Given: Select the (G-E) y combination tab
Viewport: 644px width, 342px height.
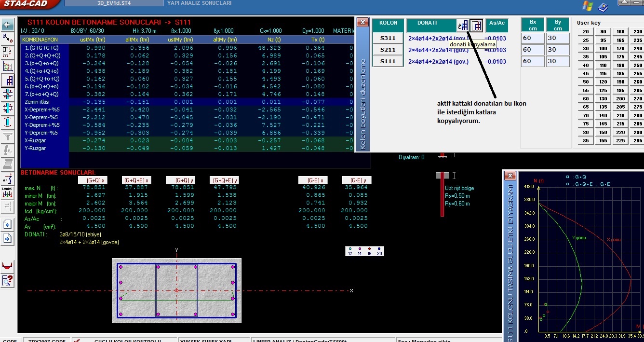Looking at the screenshot, I should [357, 180].
